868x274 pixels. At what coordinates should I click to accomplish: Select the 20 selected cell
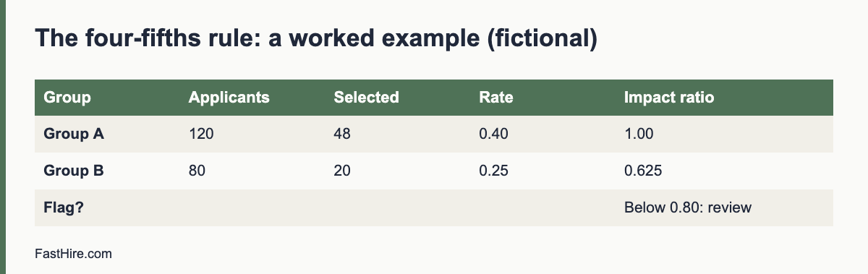pyautogui.click(x=342, y=171)
